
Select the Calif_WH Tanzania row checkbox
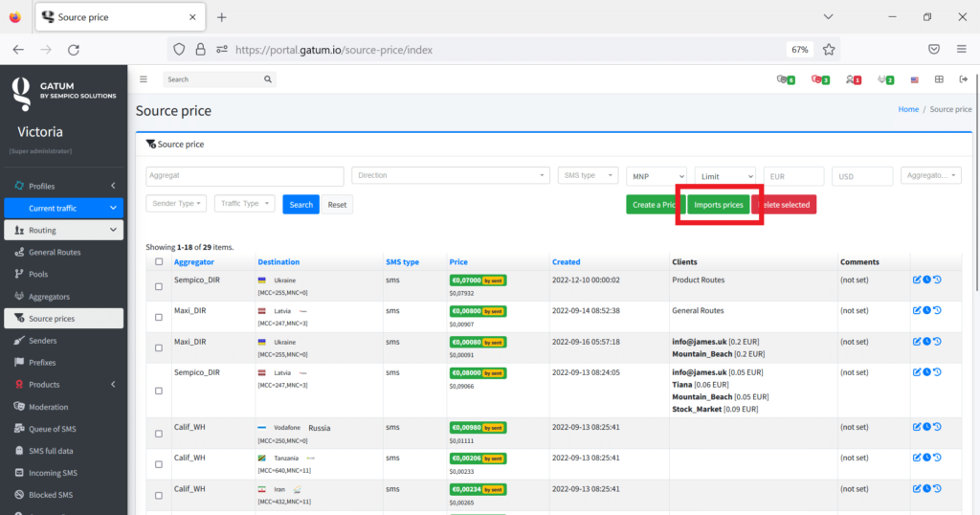tap(159, 463)
